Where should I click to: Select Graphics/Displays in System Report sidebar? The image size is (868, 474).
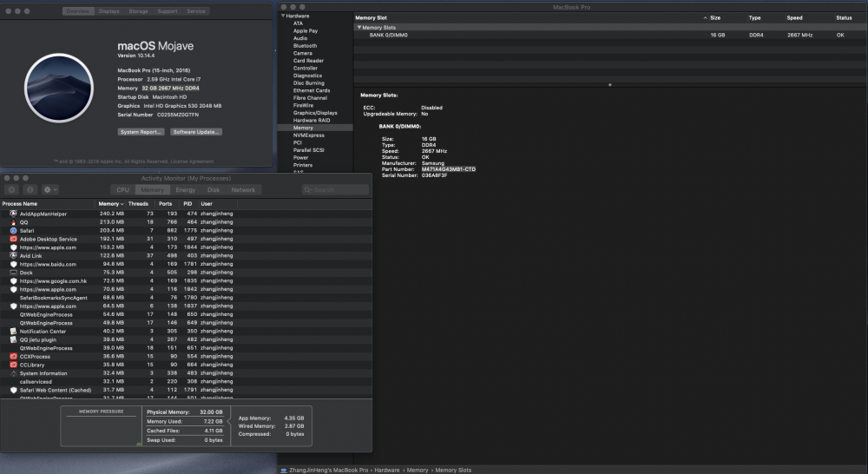pyautogui.click(x=315, y=113)
